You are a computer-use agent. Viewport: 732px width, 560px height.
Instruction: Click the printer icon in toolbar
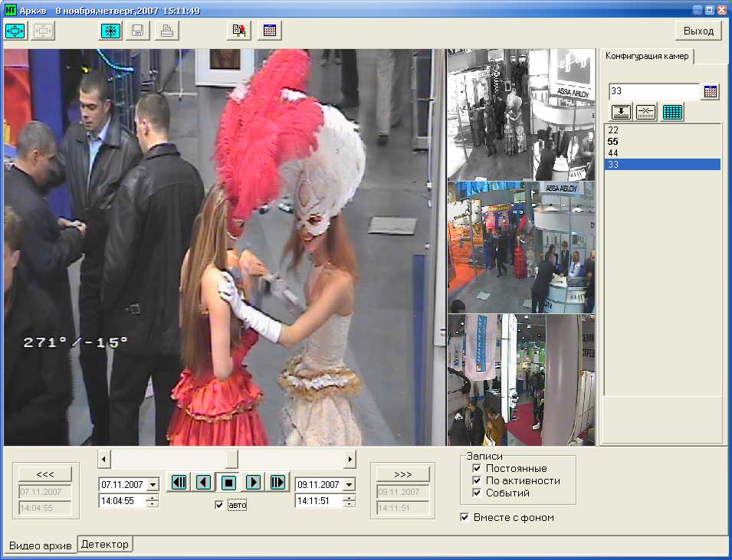[x=167, y=31]
